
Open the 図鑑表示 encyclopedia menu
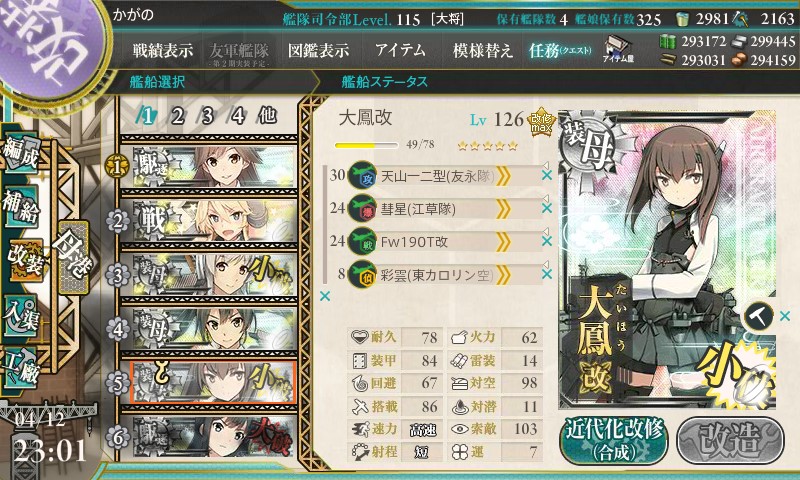pyautogui.click(x=318, y=50)
